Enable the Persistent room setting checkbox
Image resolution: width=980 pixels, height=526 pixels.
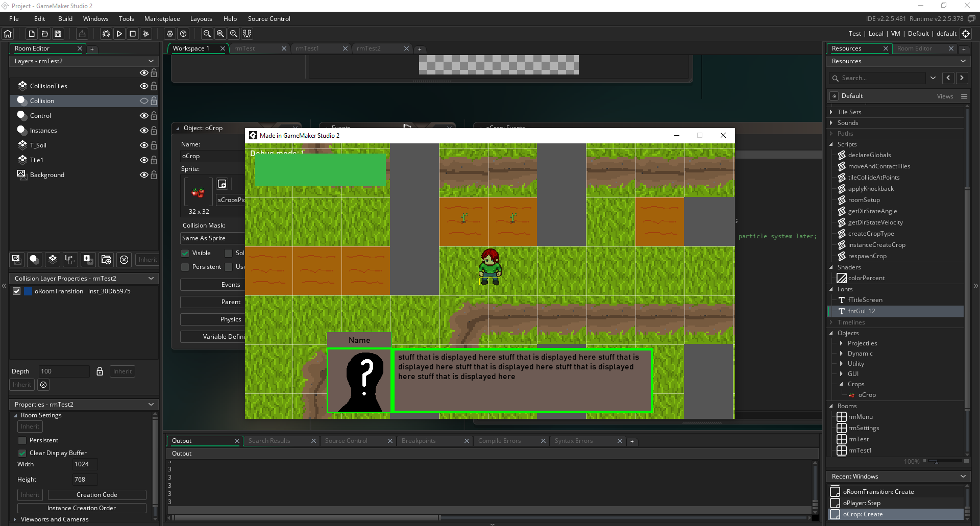pos(22,440)
